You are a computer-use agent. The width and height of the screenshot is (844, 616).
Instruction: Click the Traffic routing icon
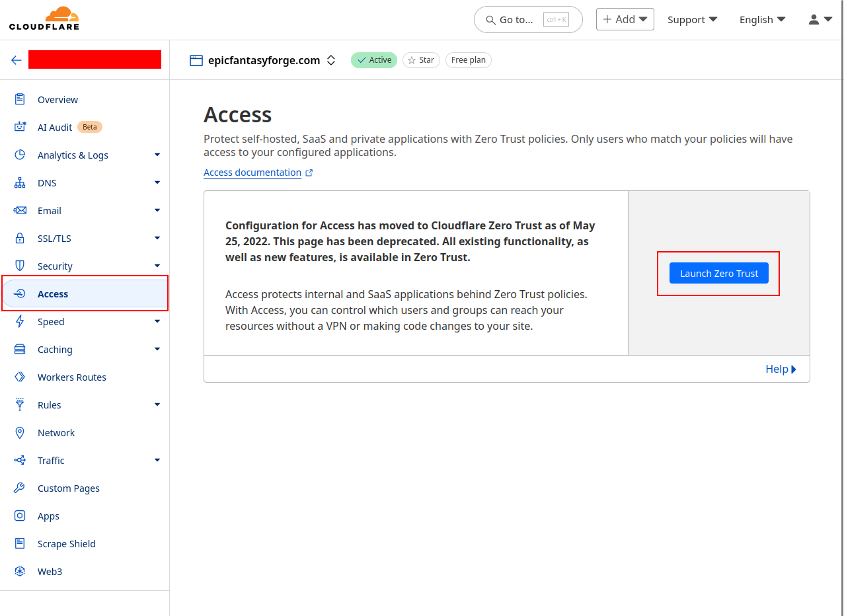click(x=20, y=460)
